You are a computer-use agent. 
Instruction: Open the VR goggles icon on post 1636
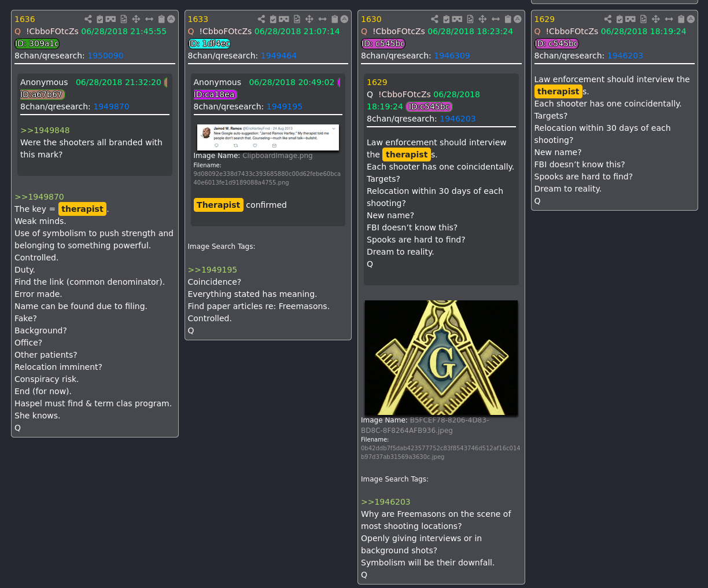pyautogui.click(x=110, y=19)
